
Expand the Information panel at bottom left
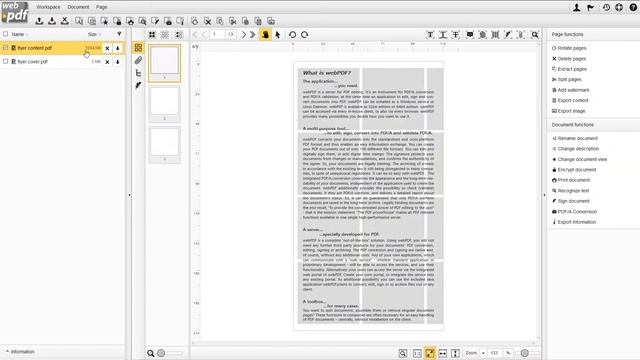point(20,351)
